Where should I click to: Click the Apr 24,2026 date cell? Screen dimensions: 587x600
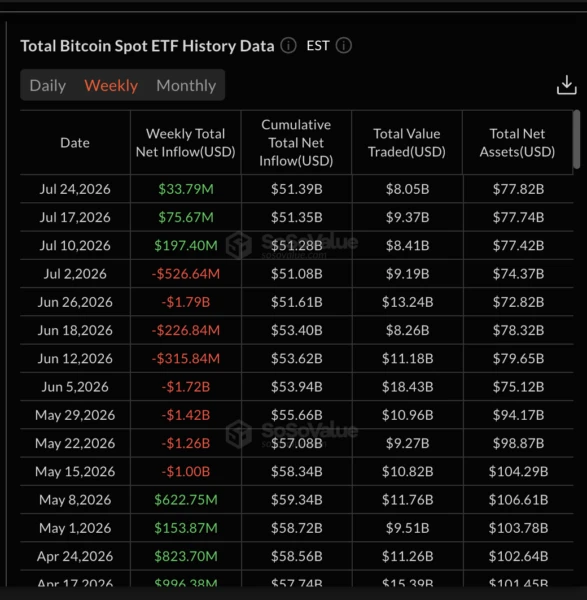(x=75, y=556)
